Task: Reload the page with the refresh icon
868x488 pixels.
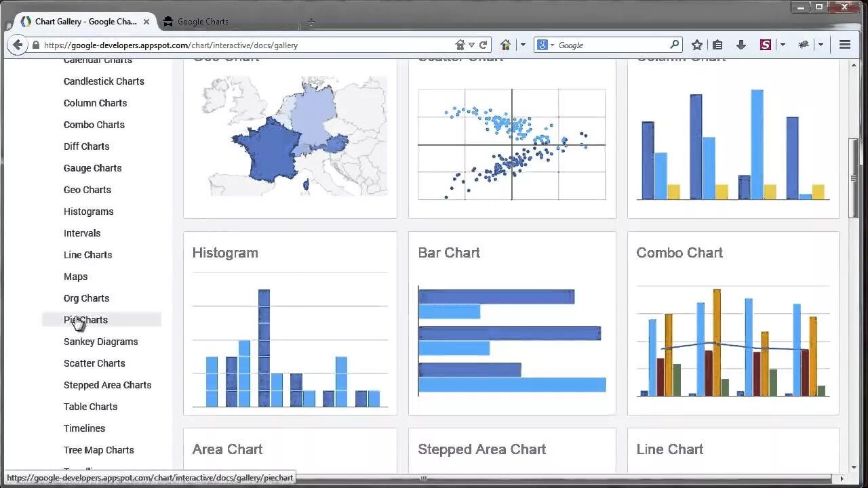Action: (x=483, y=45)
